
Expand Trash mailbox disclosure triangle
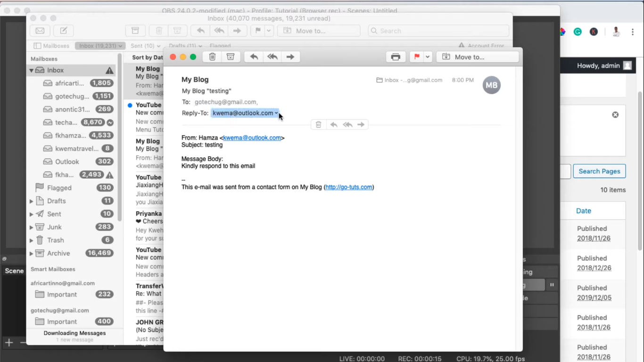tap(32, 240)
